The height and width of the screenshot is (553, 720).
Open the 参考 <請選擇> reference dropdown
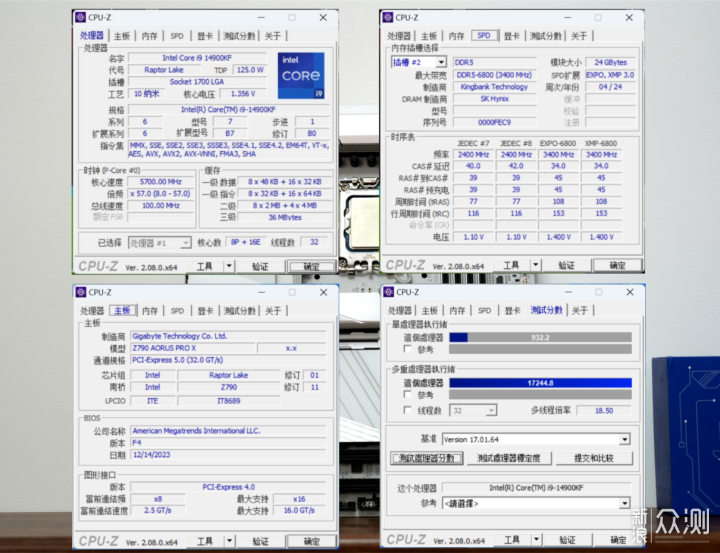pos(624,503)
